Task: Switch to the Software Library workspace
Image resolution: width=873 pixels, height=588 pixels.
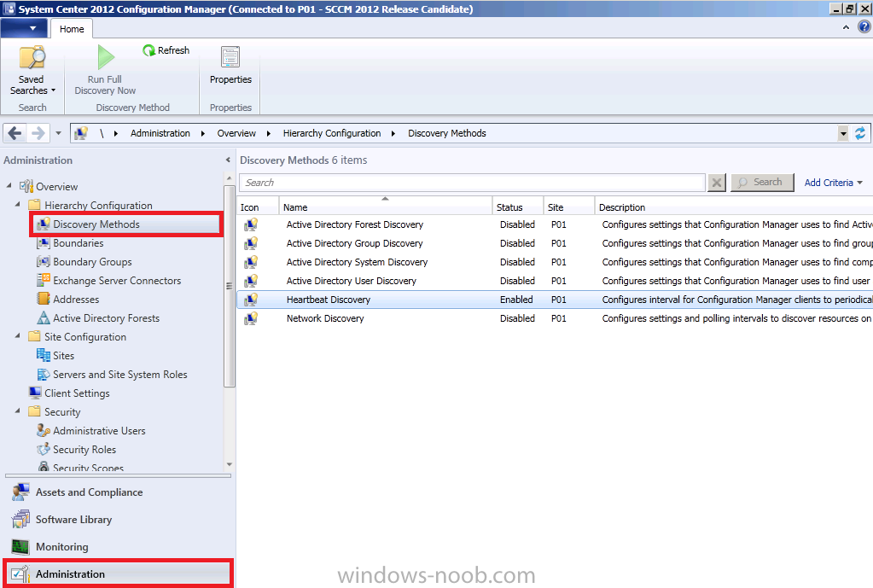Action: (x=118, y=520)
